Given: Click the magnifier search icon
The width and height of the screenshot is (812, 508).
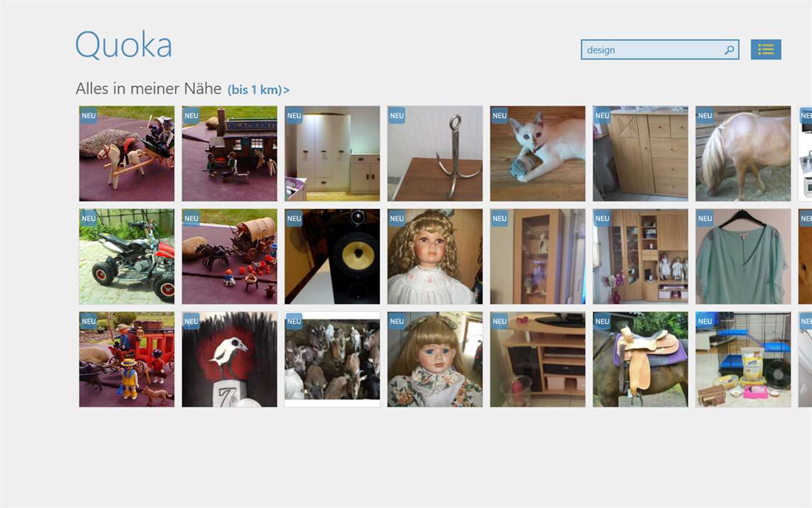Looking at the screenshot, I should [x=729, y=50].
